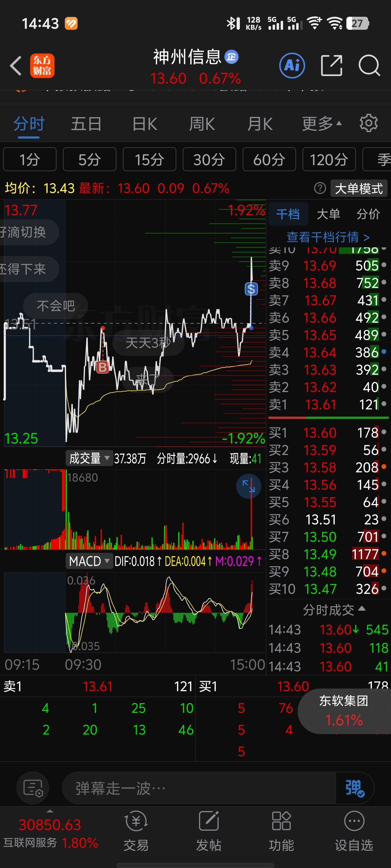Tap the S sell marker on chart
The width and height of the screenshot is (391, 868).
251,289
